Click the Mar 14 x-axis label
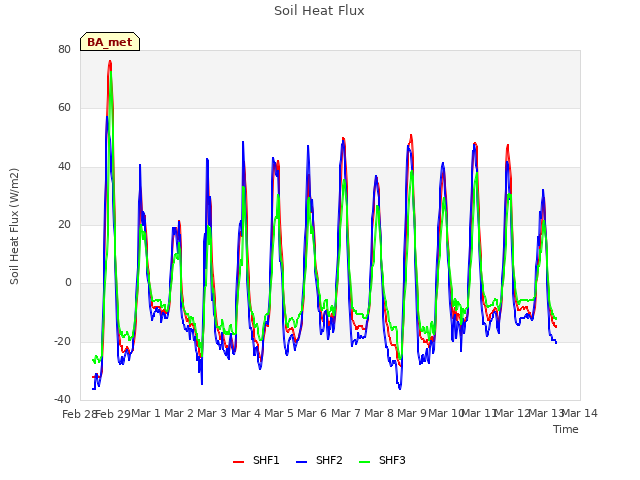 tap(580, 413)
